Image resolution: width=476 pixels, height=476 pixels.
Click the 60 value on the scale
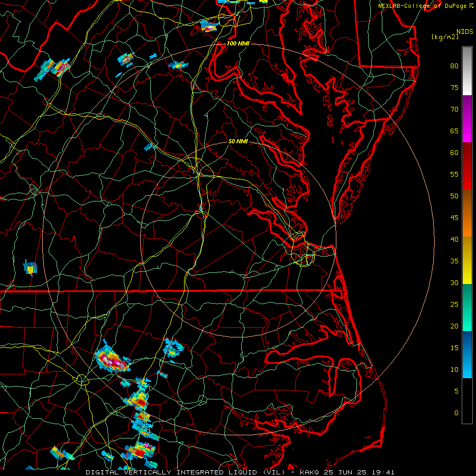coord(454,153)
